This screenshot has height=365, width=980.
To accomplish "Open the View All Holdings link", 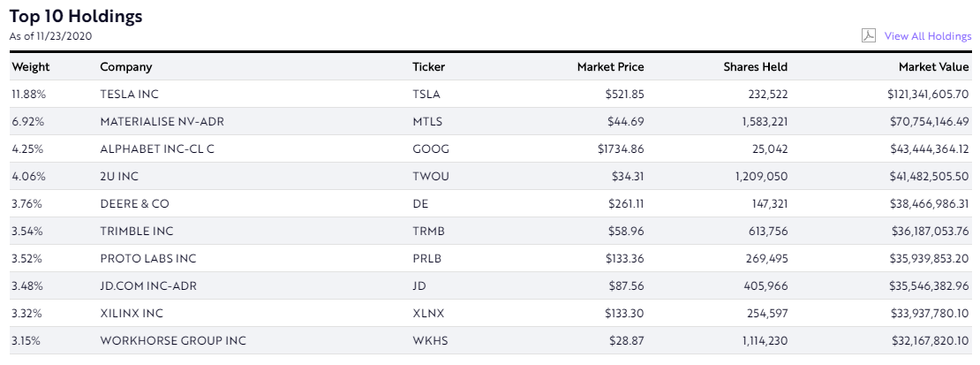I will [927, 36].
